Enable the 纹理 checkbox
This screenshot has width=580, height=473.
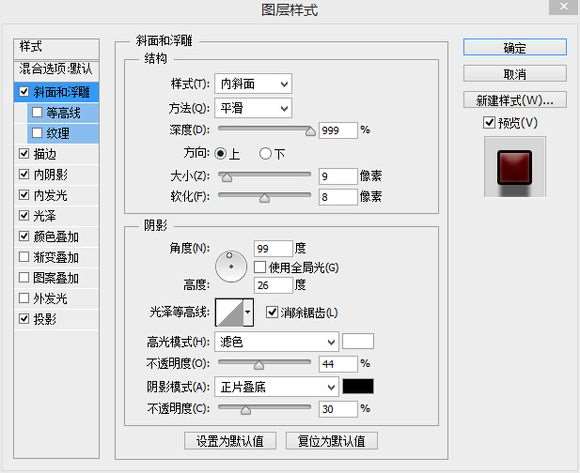click(37, 133)
